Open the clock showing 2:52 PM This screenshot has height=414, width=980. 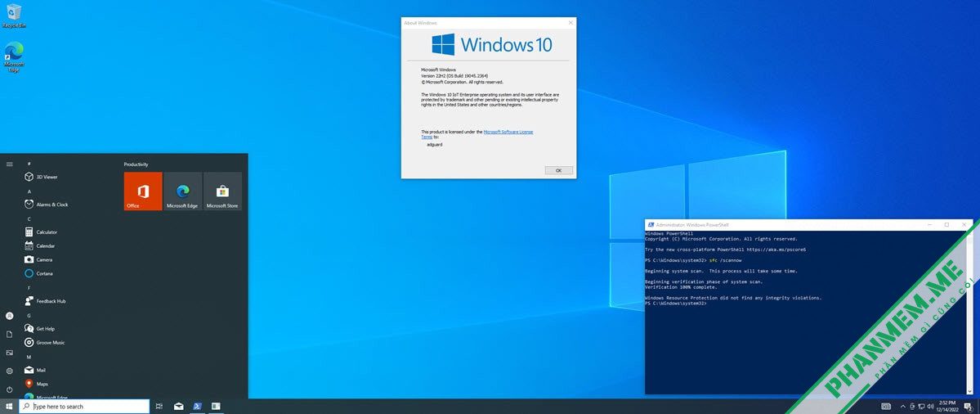point(946,407)
